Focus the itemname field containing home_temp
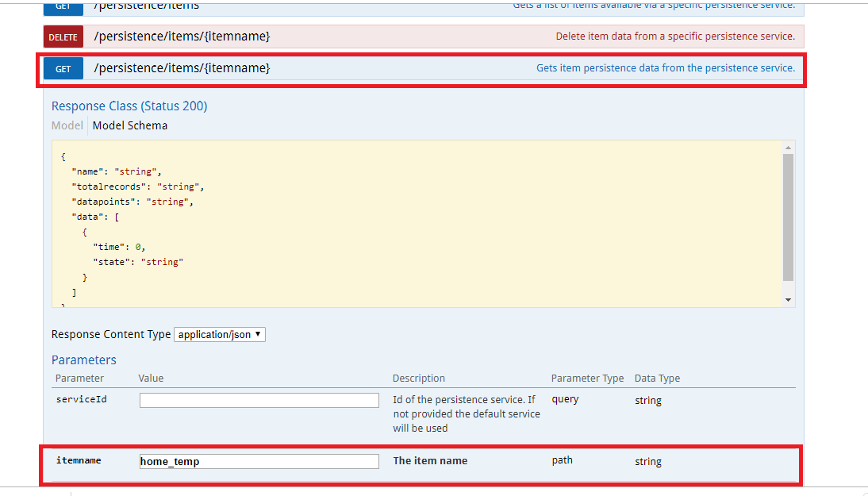Image resolution: width=868 pixels, height=496 pixels. pyautogui.click(x=259, y=461)
